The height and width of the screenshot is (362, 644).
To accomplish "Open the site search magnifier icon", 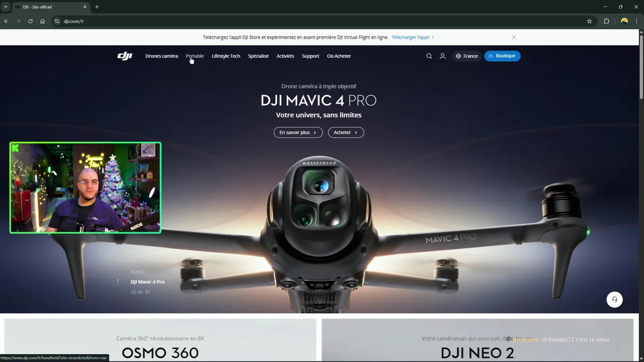I will point(429,56).
